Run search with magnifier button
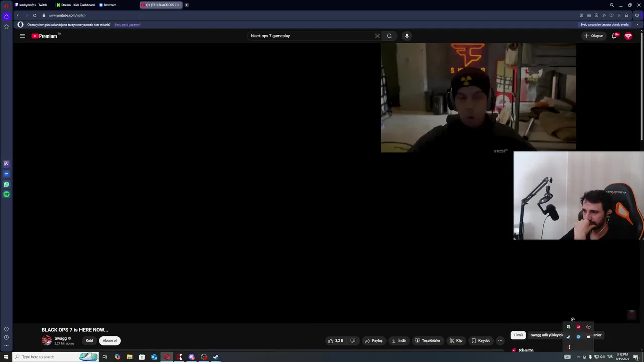 [x=389, y=36]
